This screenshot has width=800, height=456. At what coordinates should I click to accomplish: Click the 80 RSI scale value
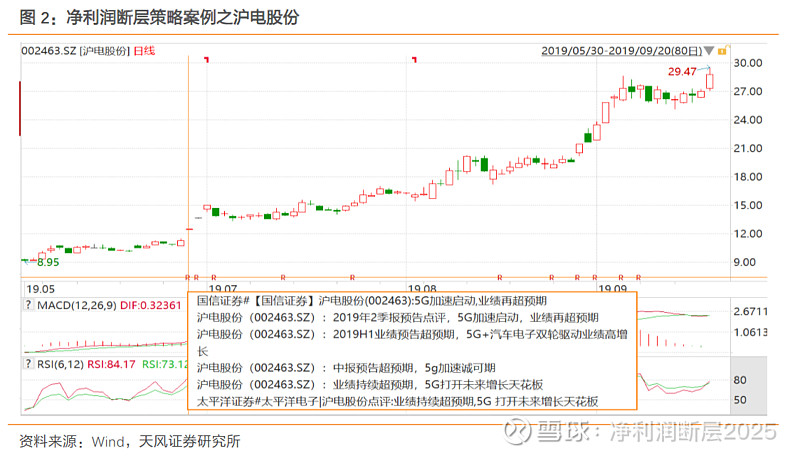(740, 380)
